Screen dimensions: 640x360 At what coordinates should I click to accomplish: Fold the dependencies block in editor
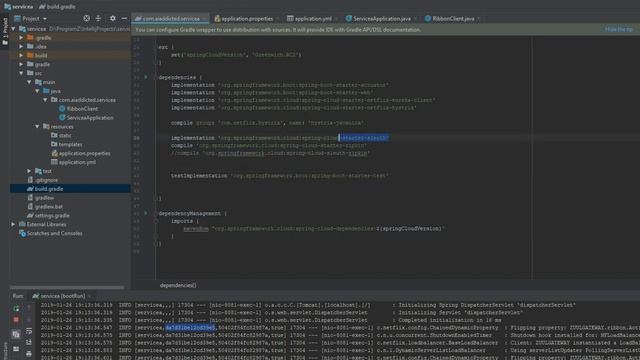click(x=156, y=77)
